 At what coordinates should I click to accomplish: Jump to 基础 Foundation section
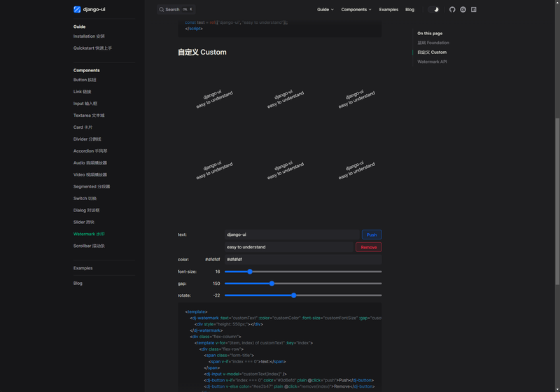click(433, 43)
